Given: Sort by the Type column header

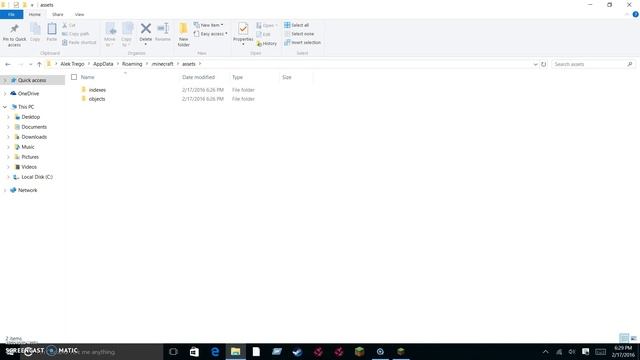Looking at the screenshot, I should pyautogui.click(x=237, y=77).
